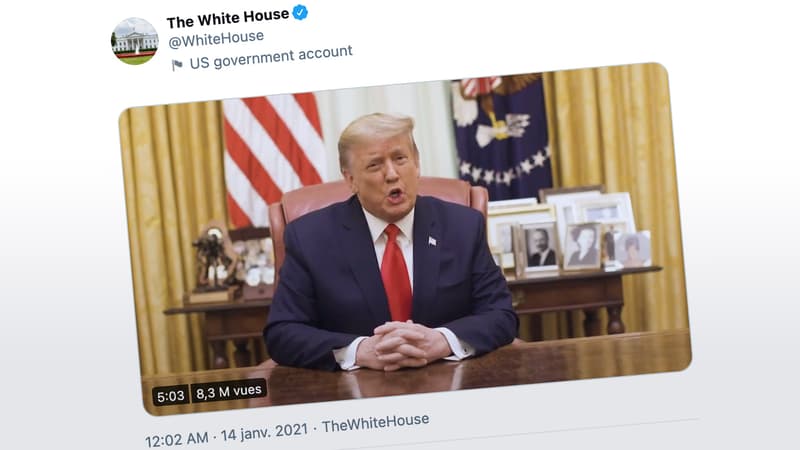
Task: Click the US government account label
Action: pyautogui.click(x=271, y=57)
